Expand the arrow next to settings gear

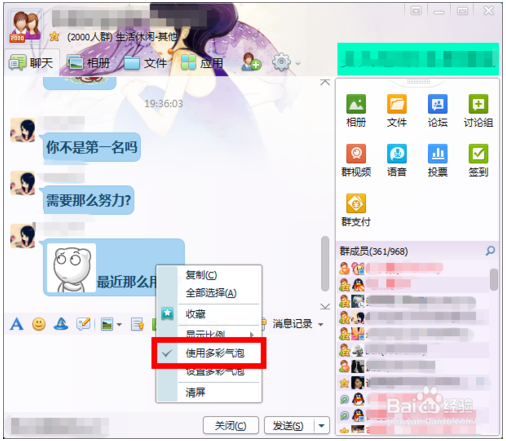point(298,63)
